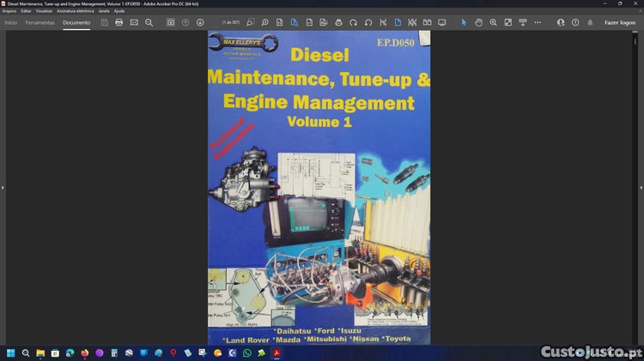
Task: Choose the arrow selection tool
Action: click(465, 22)
